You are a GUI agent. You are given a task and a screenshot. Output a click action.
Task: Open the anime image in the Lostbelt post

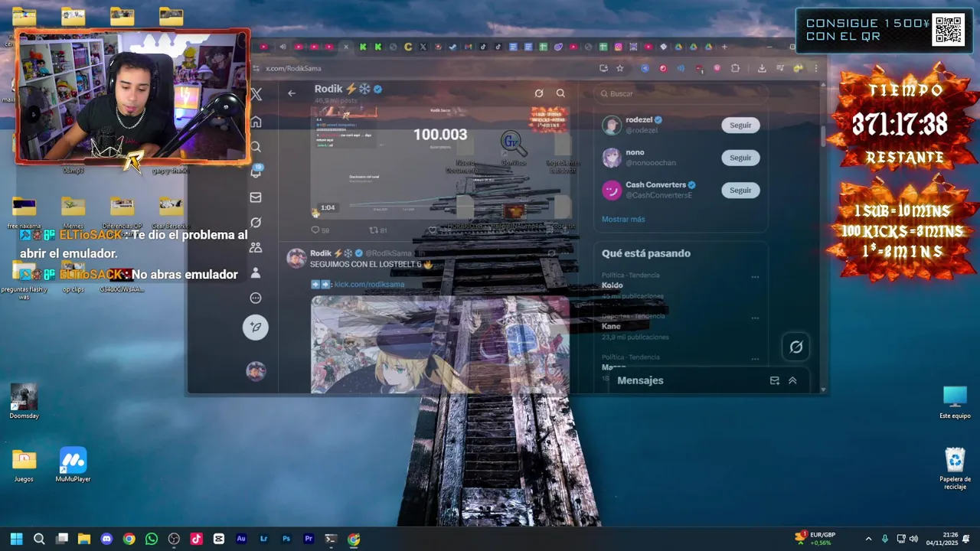440,344
